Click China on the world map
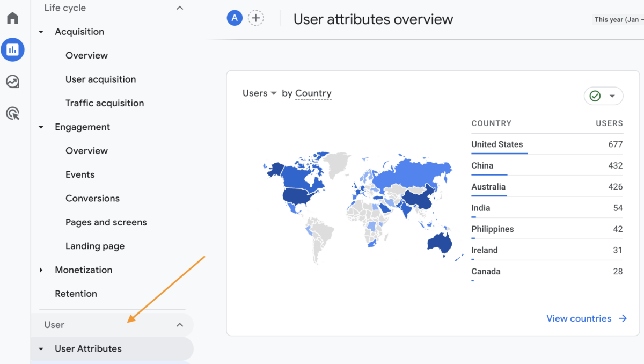644x364 pixels. 419,200
